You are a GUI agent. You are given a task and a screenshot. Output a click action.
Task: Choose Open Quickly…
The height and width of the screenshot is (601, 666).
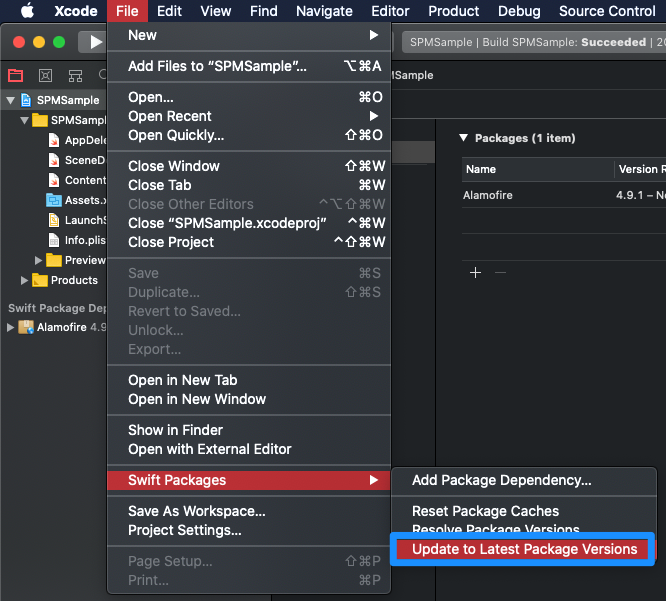[x=249, y=135]
